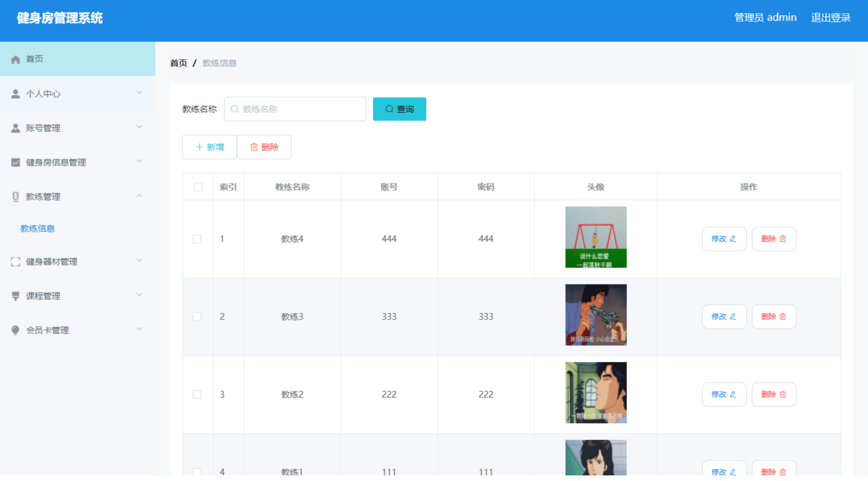Expand 健身房信息管理 using its chevron

tap(139, 161)
